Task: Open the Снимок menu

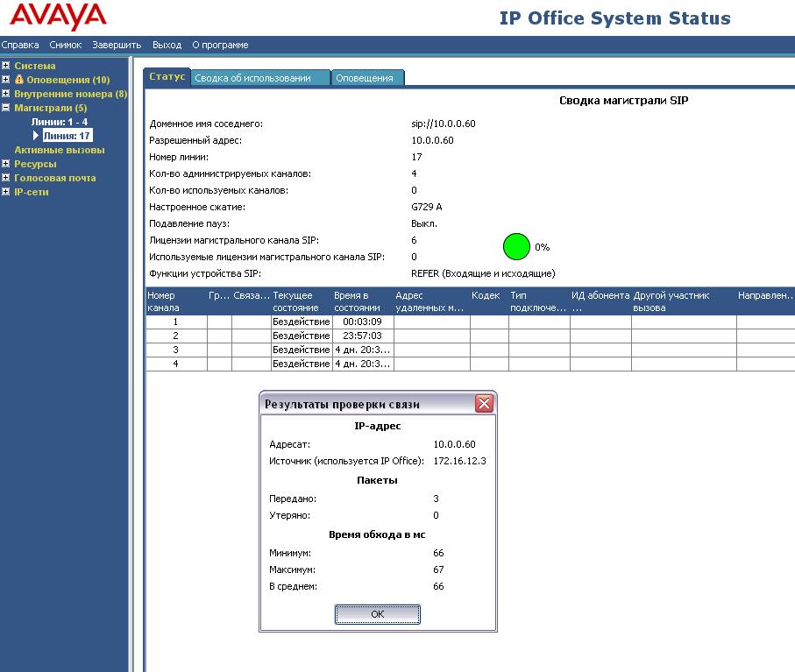Action: [66, 45]
